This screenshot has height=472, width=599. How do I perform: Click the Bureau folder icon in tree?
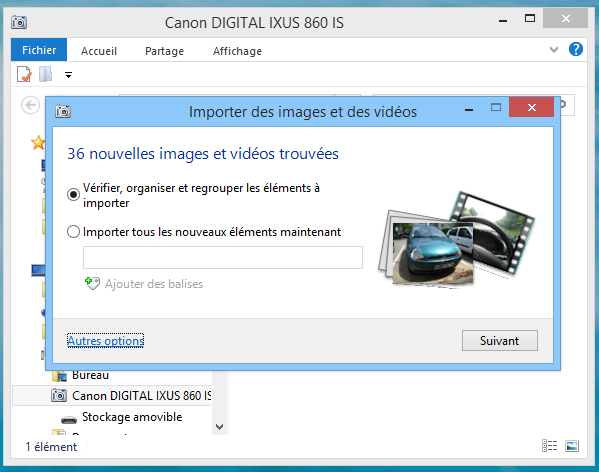pyautogui.click(x=59, y=376)
